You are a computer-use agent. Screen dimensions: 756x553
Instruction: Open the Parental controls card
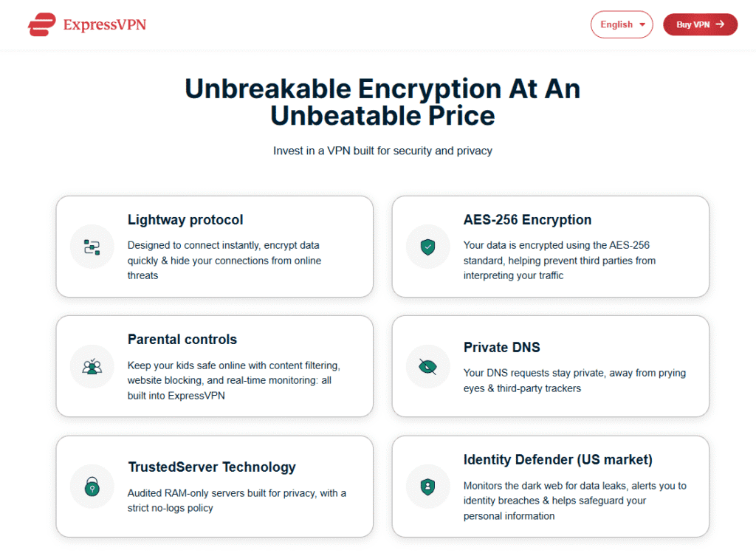tap(214, 366)
